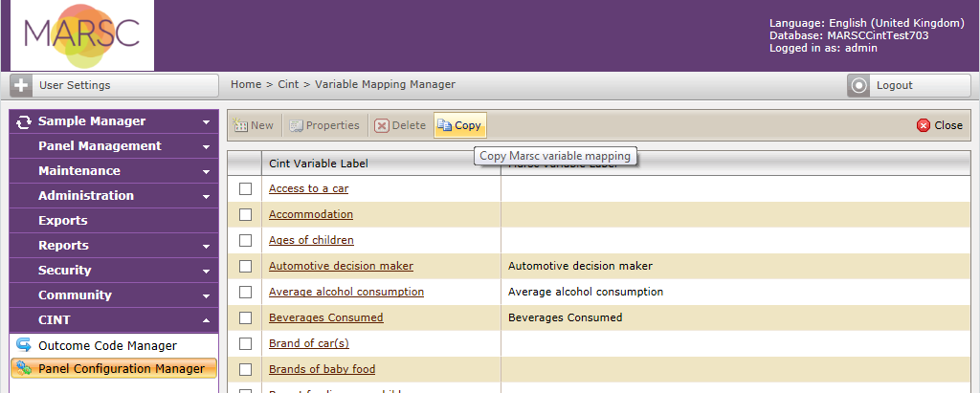Viewport: 980px width, 393px height.
Task: Click Variable Mapping Manager breadcrumb text
Action: click(x=385, y=84)
